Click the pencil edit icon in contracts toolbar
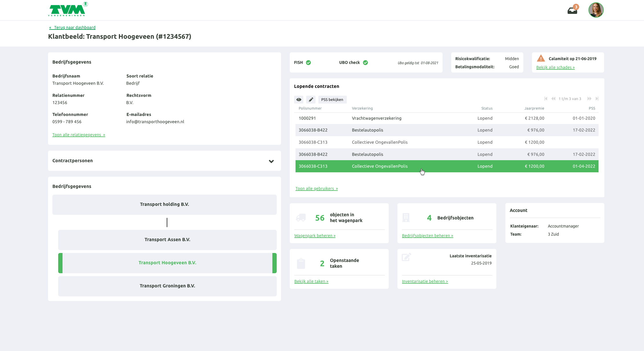Image resolution: width=644 pixels, height=351 pixels. pos(311,99)
